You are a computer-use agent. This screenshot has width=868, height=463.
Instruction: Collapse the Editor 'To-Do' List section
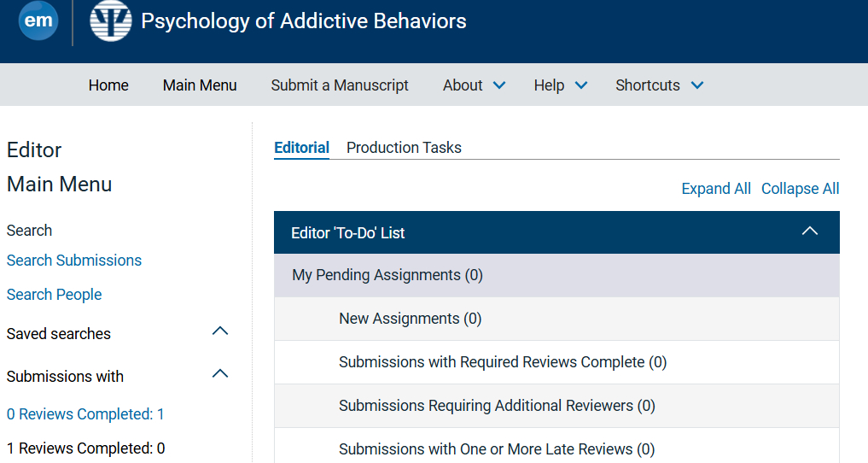tap(810, 231)
